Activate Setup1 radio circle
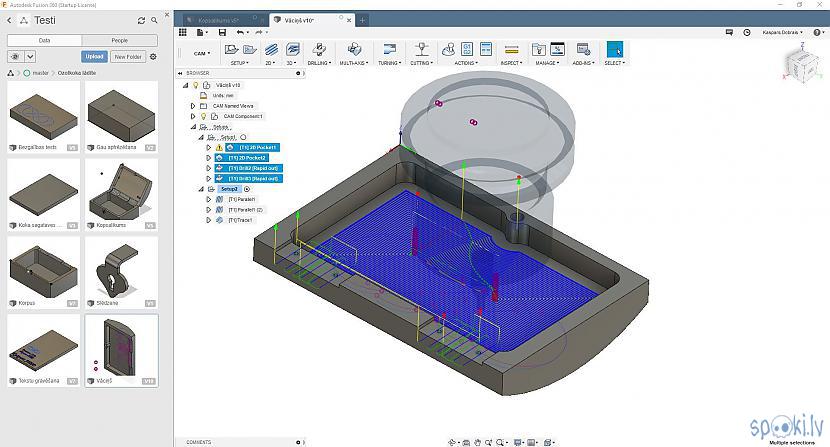Image resolution: width=830 pixels, height=447 pixels. tap(243, 137)
